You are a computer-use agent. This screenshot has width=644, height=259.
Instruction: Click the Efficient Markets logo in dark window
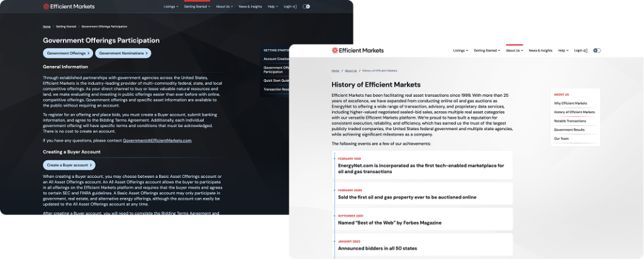[x=69, y=6]
